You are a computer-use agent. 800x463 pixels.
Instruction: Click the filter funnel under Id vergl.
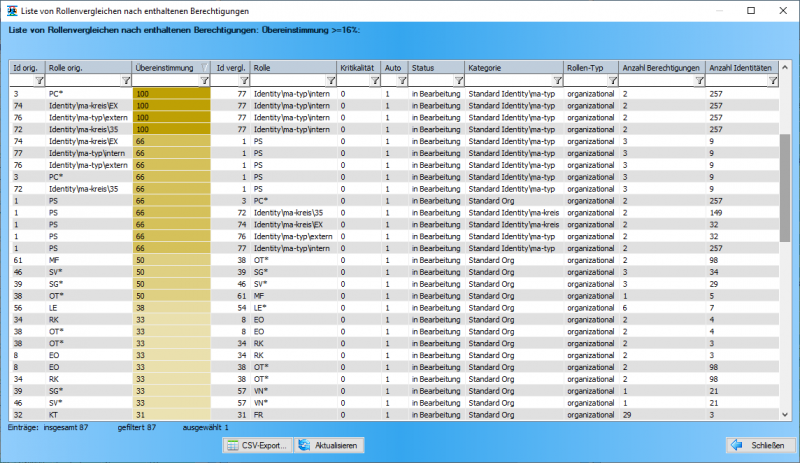243,81
